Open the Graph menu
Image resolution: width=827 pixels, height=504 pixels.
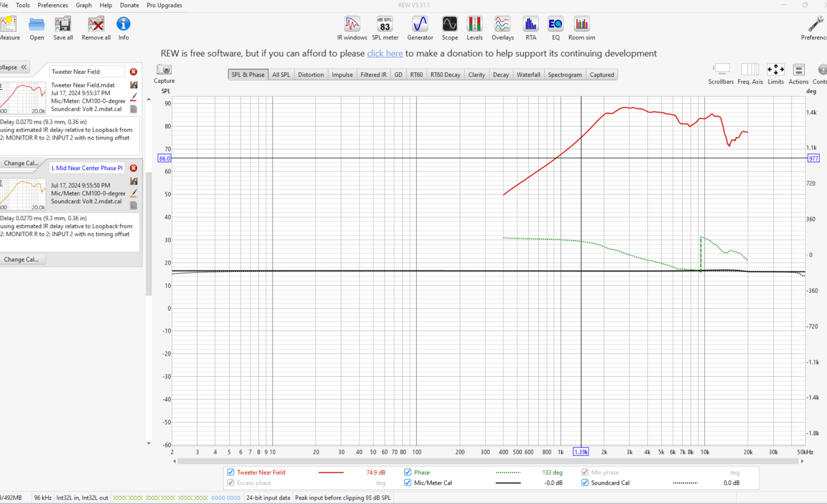[84, 5]
